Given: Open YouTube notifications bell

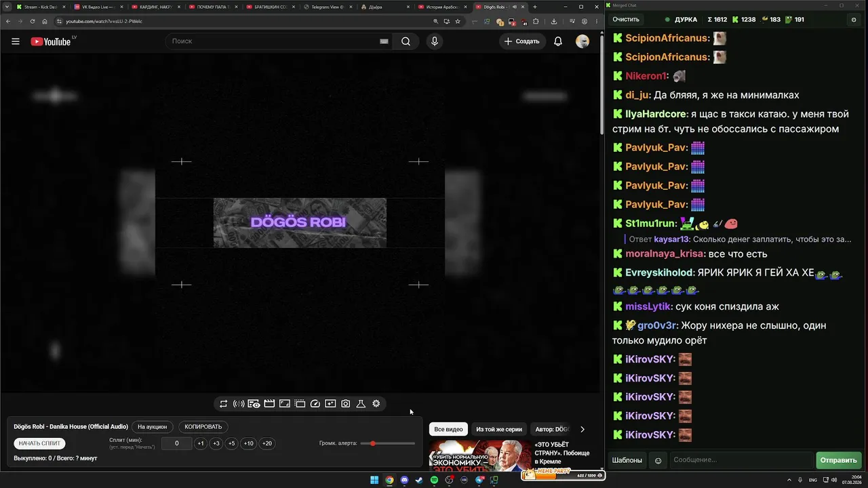Looking at the screenshot, I should tap(558, 41).
